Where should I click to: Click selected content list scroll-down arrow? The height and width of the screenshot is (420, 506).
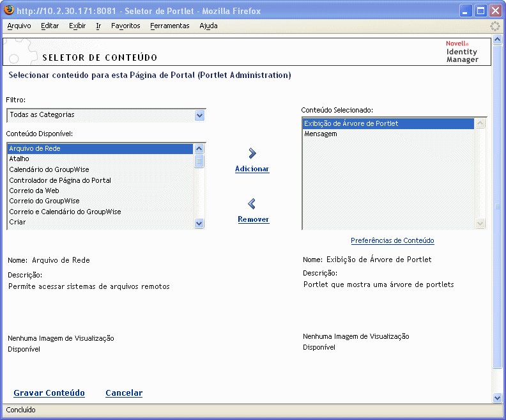480,223
